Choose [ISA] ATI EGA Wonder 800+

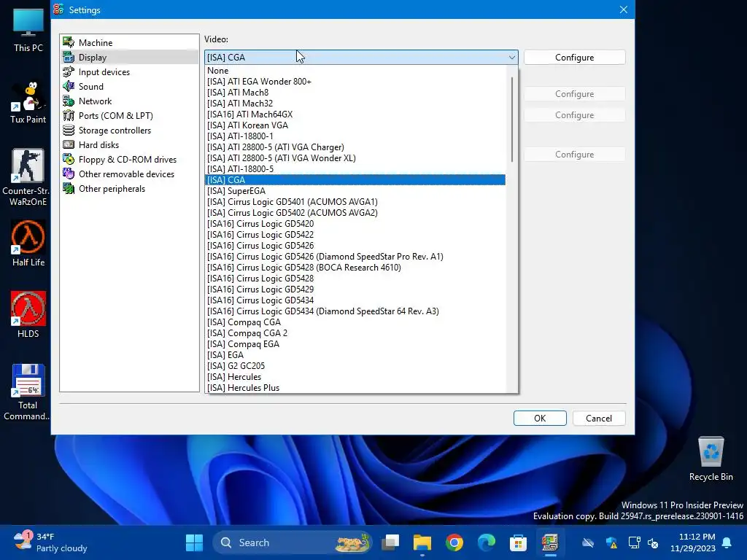[355, 82]
